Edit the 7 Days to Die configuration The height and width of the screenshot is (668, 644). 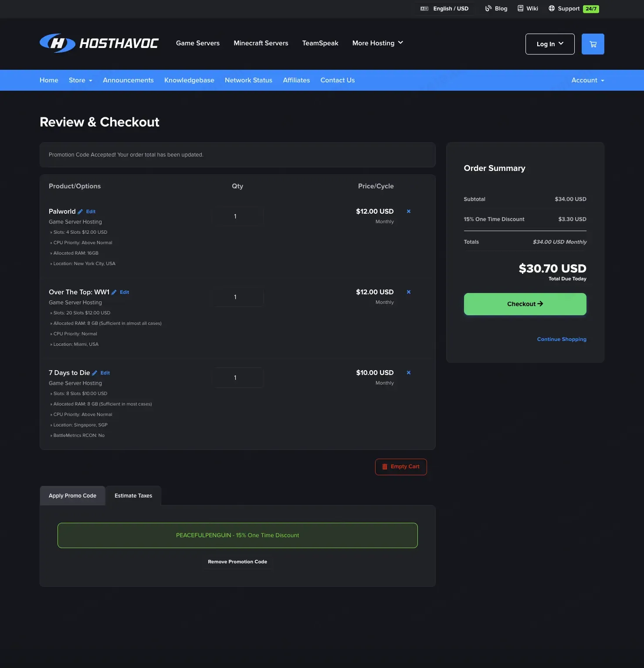[x=105, y=373]
